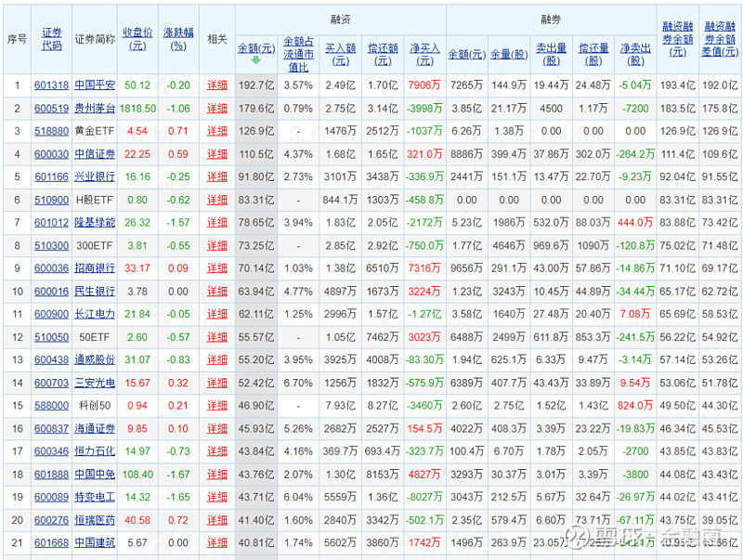743x560 pixels.
Task: Select closing price 108.40 of 中国中免
Action: [x=137, y=475]
